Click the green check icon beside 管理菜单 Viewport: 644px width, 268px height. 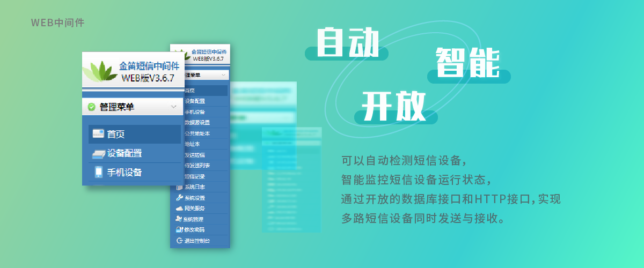91,107
